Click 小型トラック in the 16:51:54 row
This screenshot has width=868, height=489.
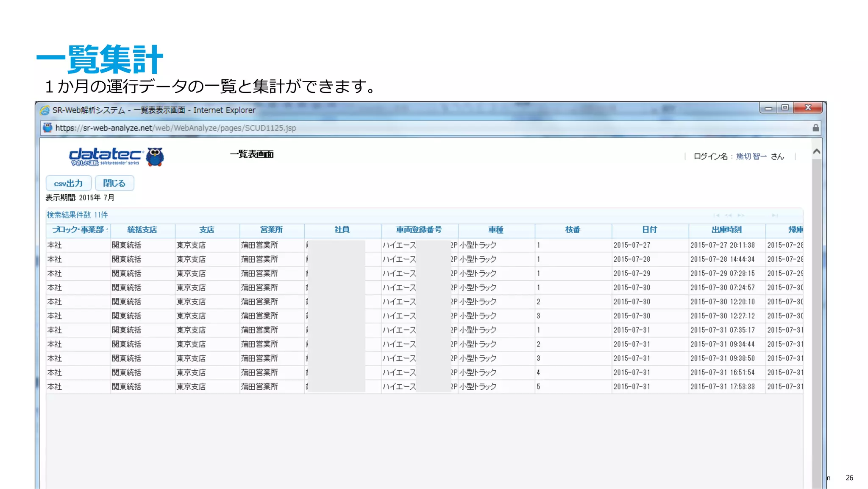pos(478,372)
